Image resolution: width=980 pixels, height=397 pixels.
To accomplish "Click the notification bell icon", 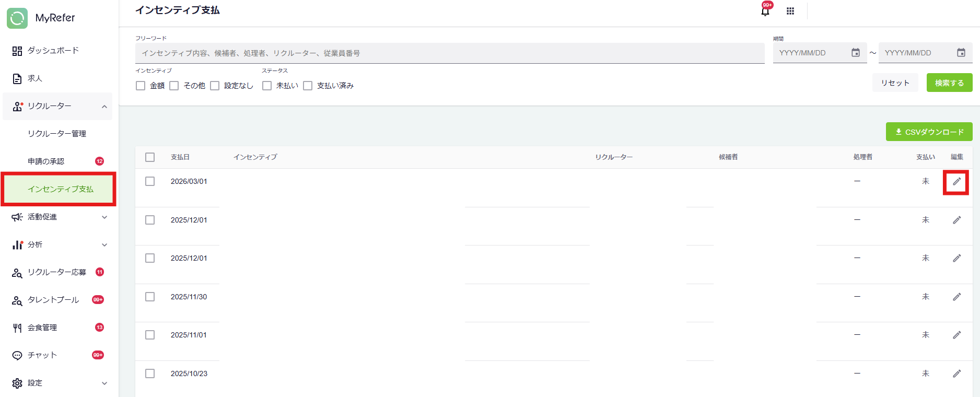I will (x=765, y=11).
